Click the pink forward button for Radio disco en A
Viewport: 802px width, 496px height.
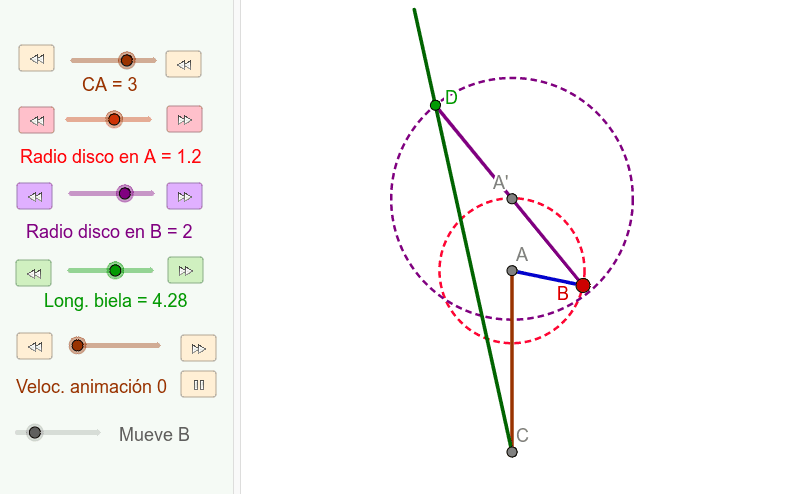[x=185, y=120]
